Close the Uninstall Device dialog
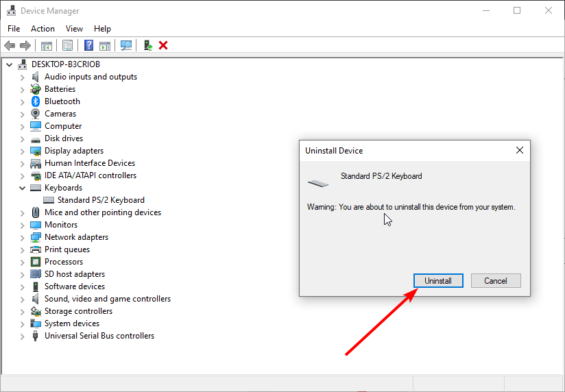Screen dimensions: 565x392 click(520, 150)
